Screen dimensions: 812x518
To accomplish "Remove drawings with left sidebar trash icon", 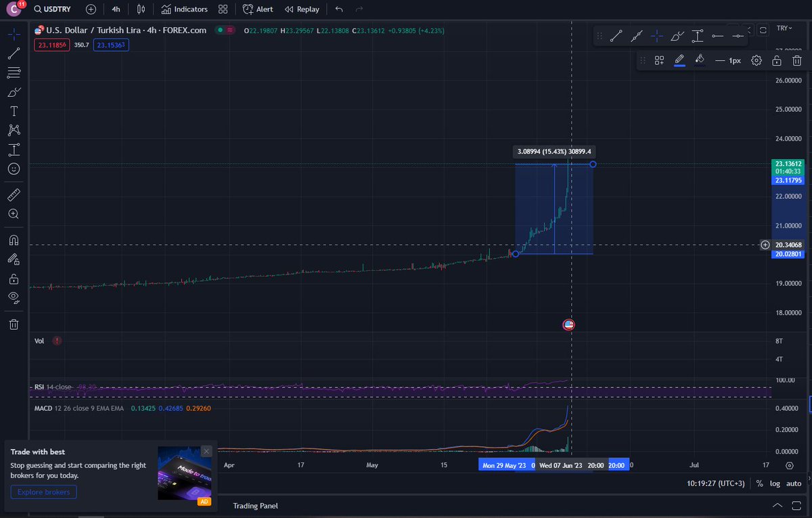I will [x=14, y=324].
